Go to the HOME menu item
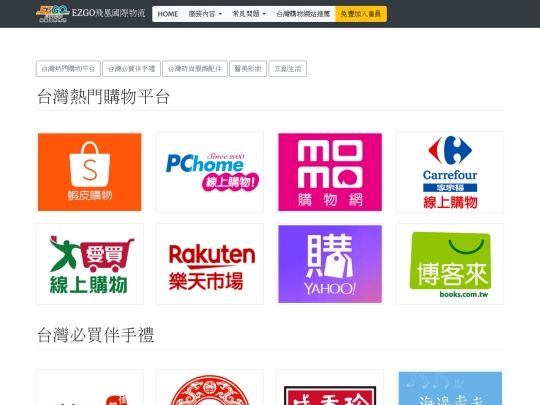The height and width of the screenshot is (405, 540). click(x=168, y=14)
